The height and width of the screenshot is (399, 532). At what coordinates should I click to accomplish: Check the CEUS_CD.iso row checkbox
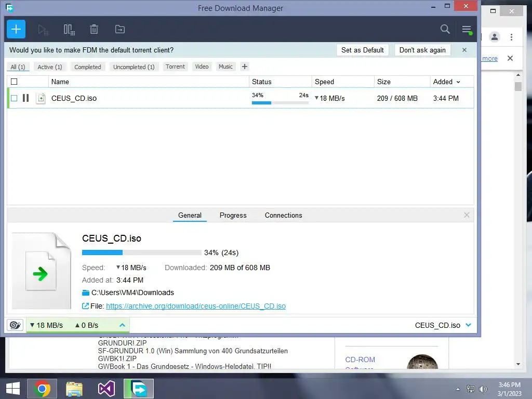pos(14,98)
